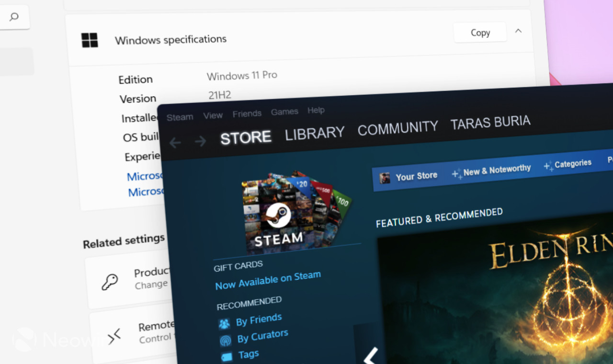Viewport: 613px width, 364px height.
Task: Click the Steam forward navigation arrow
Action: pos(200,141)
